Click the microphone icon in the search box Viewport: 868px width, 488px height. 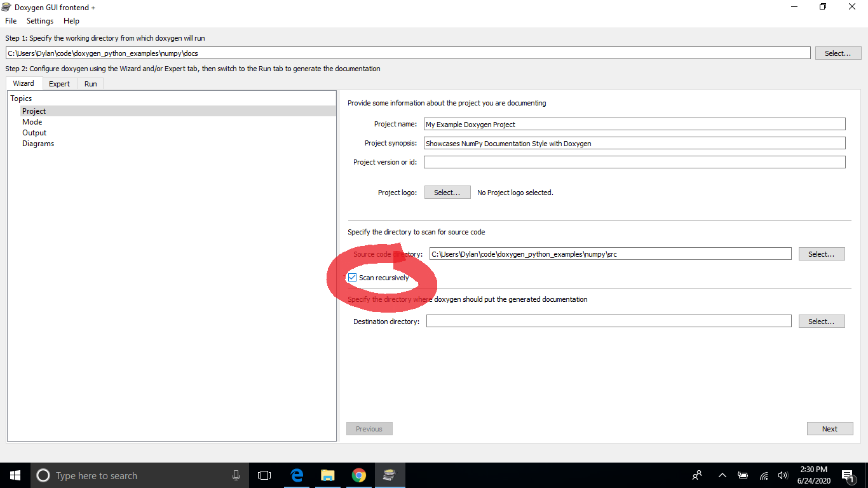click(x=236, y=475)
